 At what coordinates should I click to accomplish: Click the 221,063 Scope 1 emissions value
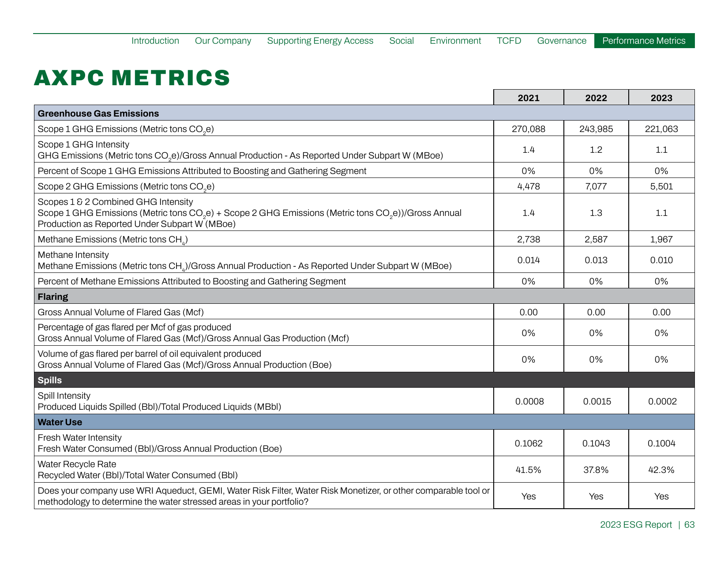(x=661, y=129)
